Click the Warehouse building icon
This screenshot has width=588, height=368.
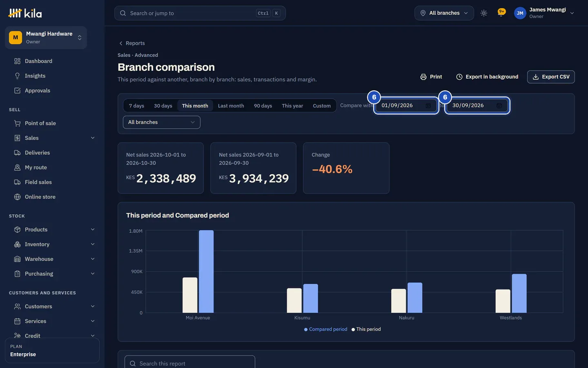click(17, 259)
